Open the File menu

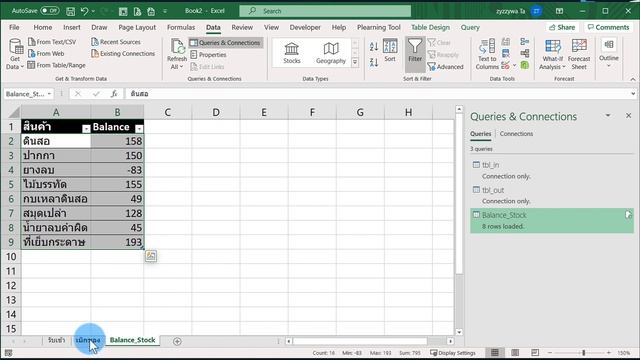tap(14, 27)
